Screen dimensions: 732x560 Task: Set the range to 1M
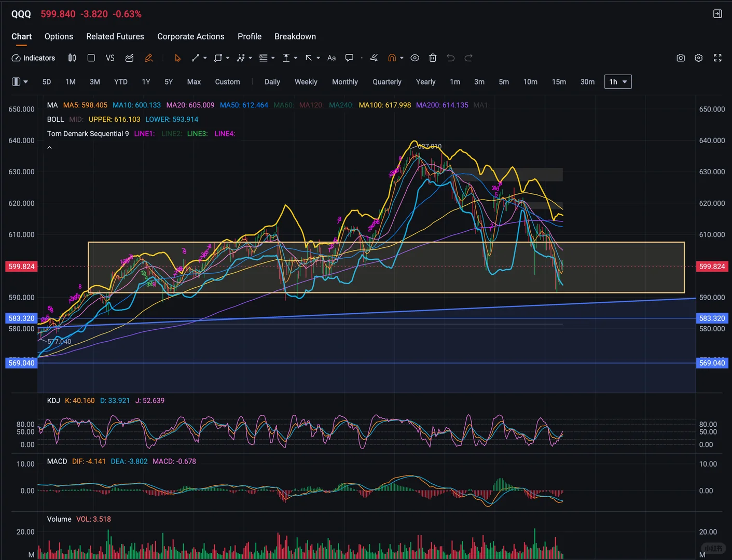(71, 82)
